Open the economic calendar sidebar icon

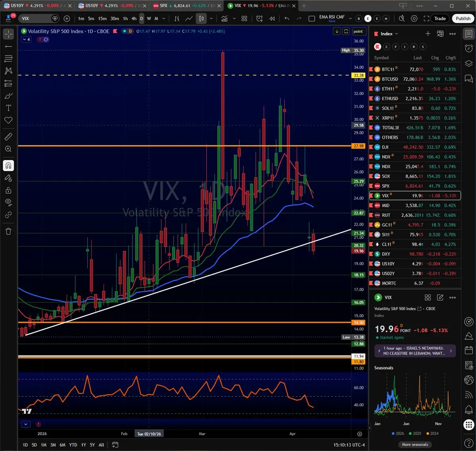468,350
